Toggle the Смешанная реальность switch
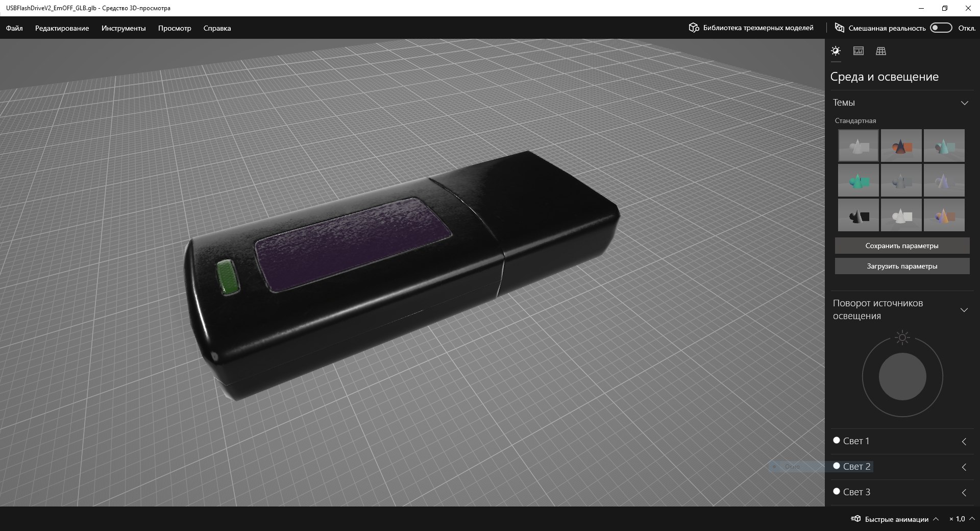This screenshot has width=980, height=531. click(x=941, y=28)
